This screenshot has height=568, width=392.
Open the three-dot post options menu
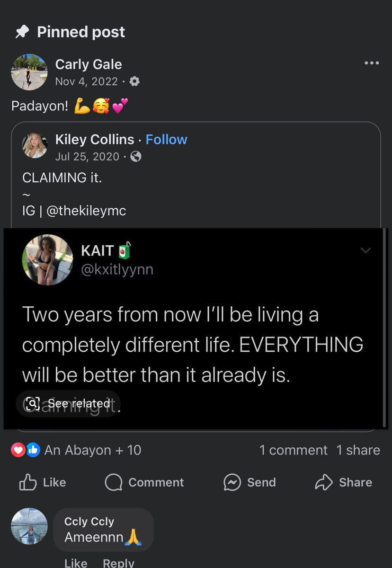coord(372,63)
